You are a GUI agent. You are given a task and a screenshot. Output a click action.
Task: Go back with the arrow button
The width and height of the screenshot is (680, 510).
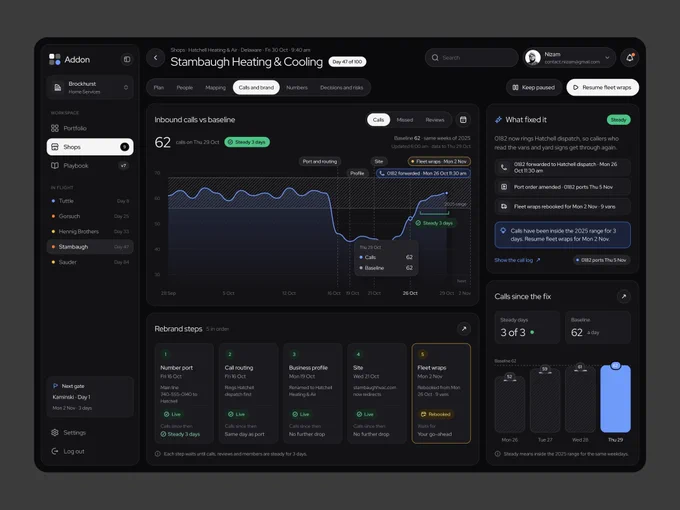[156, 58]
